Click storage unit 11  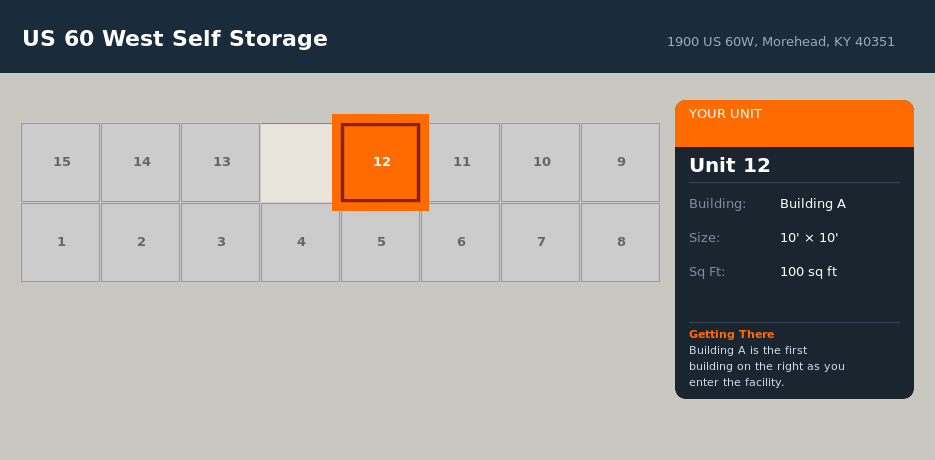pyautogui.click(x=461, y=162)
